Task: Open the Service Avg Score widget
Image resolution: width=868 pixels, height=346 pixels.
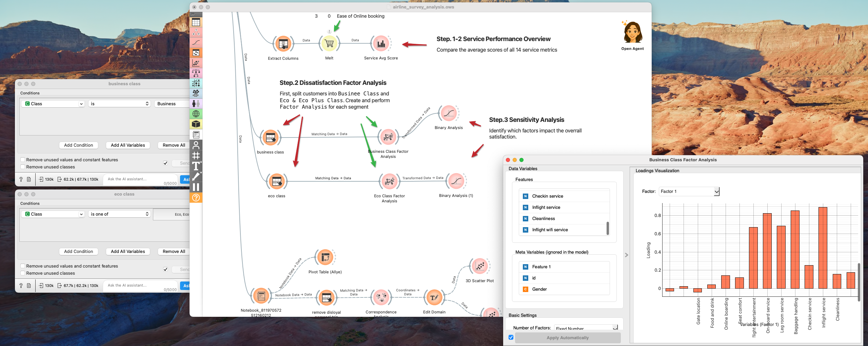Action: tap(381, 44)
